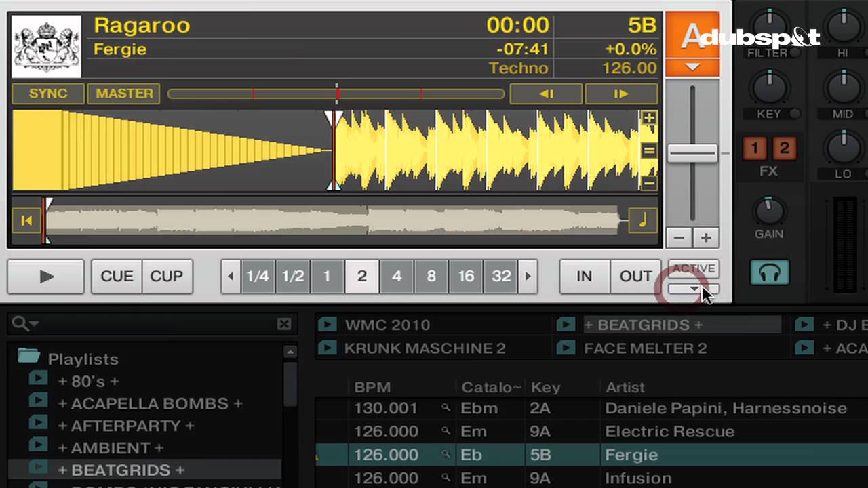Toggle SYNC on deck A

coord(48,94)
